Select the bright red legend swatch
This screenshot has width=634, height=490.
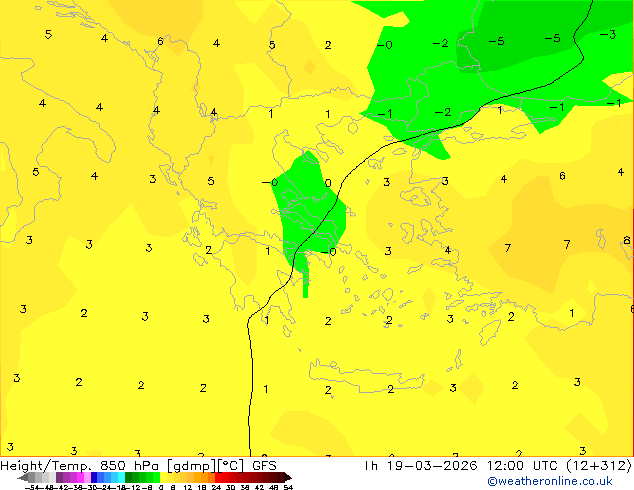tap(218, 477)
